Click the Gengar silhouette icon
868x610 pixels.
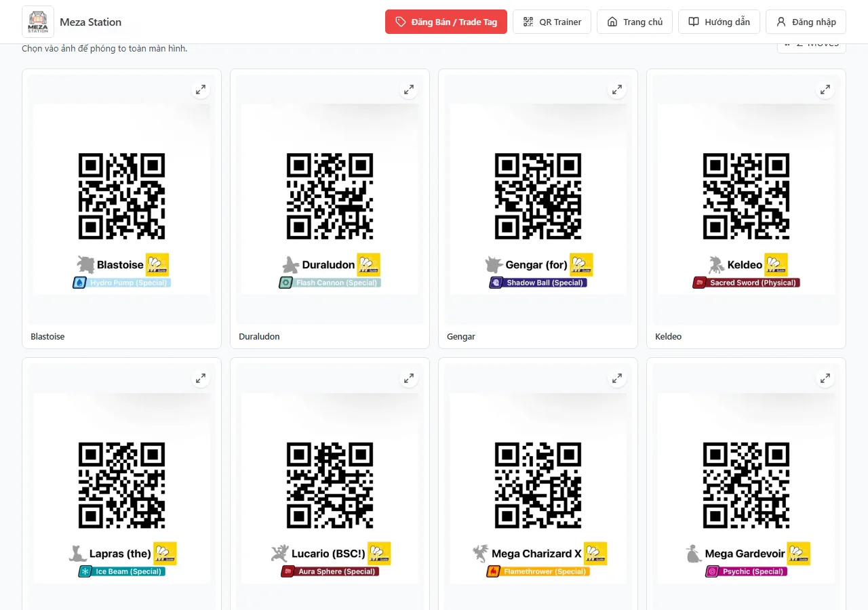(x=494, y=264)
